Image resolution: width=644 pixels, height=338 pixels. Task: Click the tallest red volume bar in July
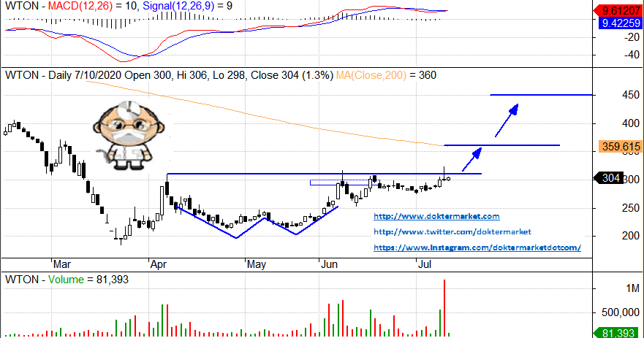pyautogui.click(x=444, y=308)
